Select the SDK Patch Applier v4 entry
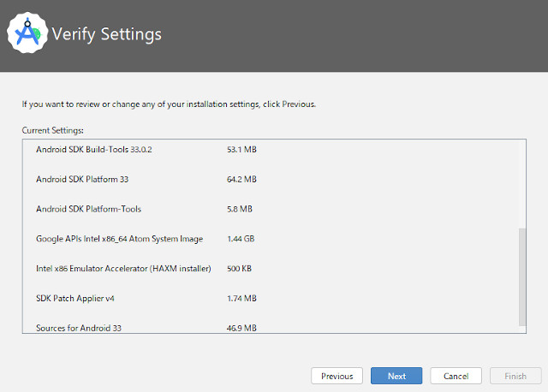The image size is (548, 392). (x=75, y=299)
